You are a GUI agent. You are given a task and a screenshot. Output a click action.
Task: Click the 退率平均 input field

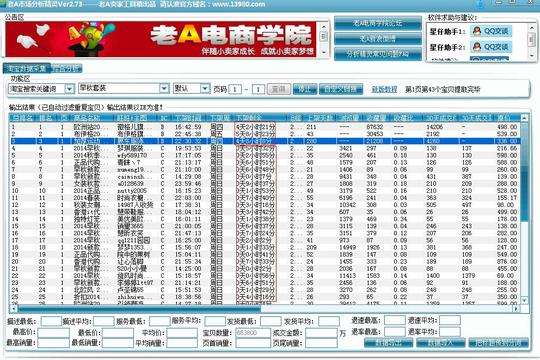click(x=450, y=332)
